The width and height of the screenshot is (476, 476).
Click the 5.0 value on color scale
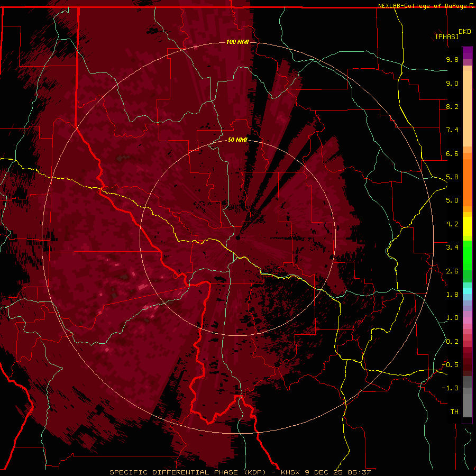click(452, 200)
